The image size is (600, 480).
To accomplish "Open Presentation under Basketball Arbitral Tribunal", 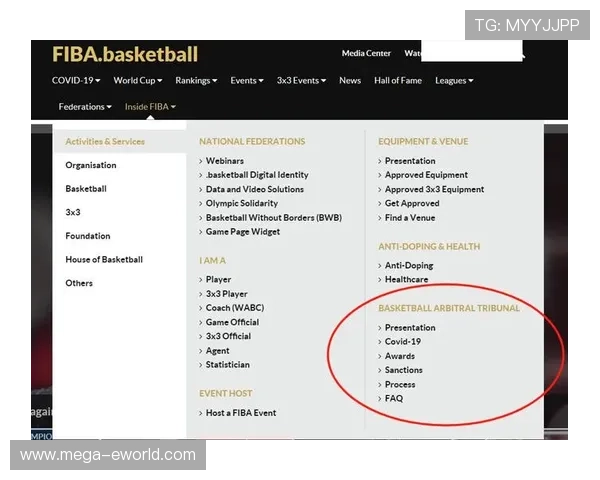I will pos(410,328).
